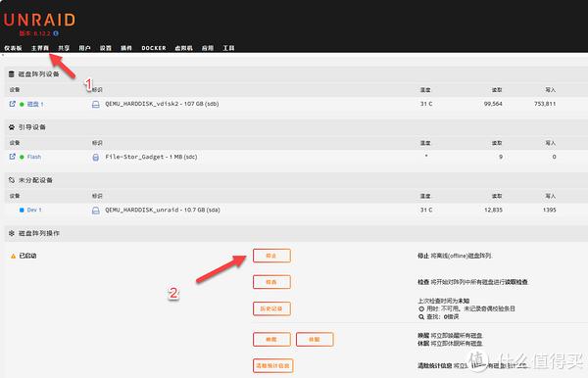The width and height of the screenshot is (588, 378).
Task: Open the external link icon beside 磁盘 1
Action: pos(13,104)
